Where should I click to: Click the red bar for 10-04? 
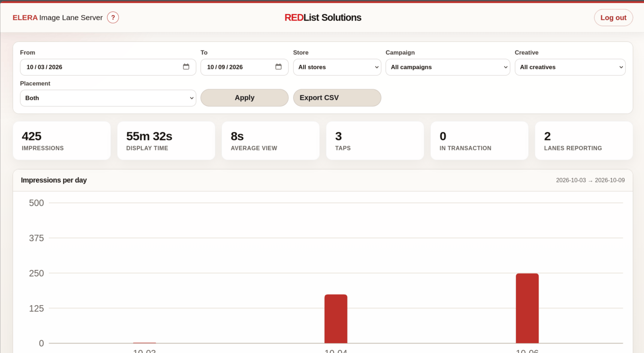point(336,319)
